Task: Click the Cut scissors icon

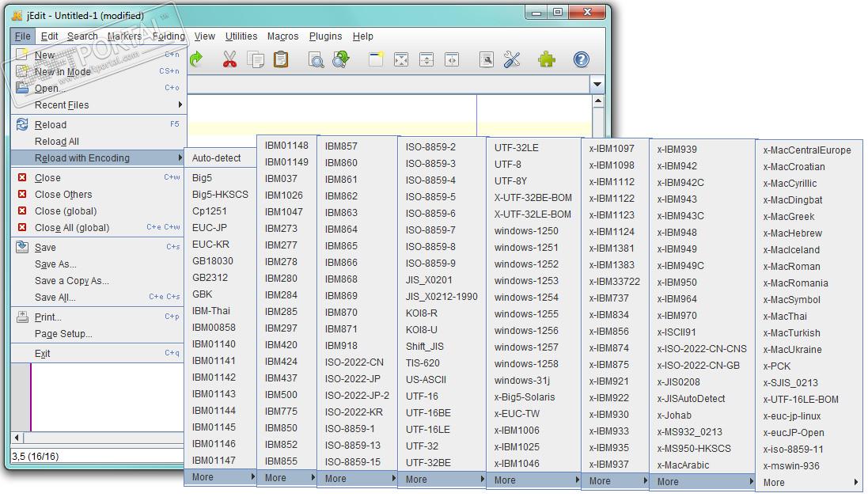Action: pyautogui.click(x=229, y=59)
